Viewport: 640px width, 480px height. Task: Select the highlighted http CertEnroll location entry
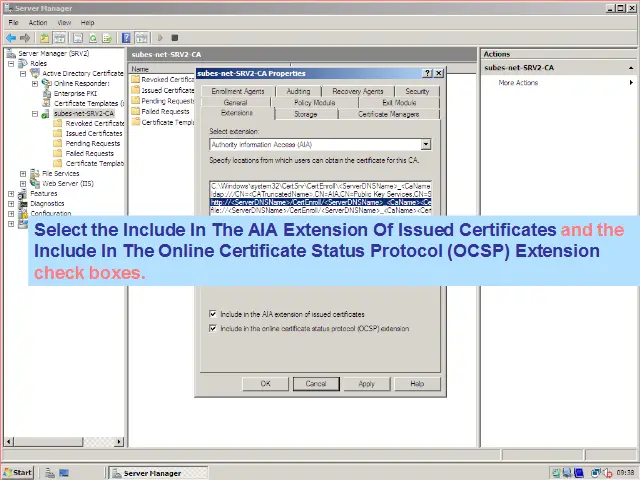coord(320,201)
